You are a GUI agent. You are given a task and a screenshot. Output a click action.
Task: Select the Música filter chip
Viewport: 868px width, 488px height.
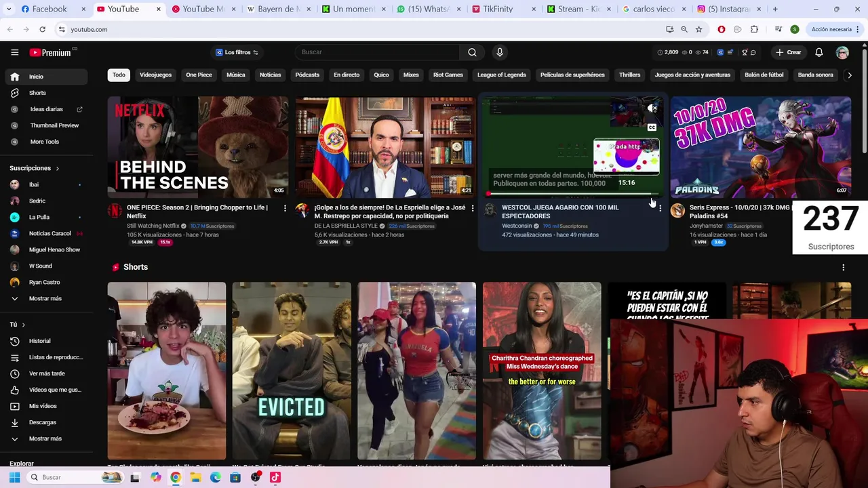(x=236, y=75)
